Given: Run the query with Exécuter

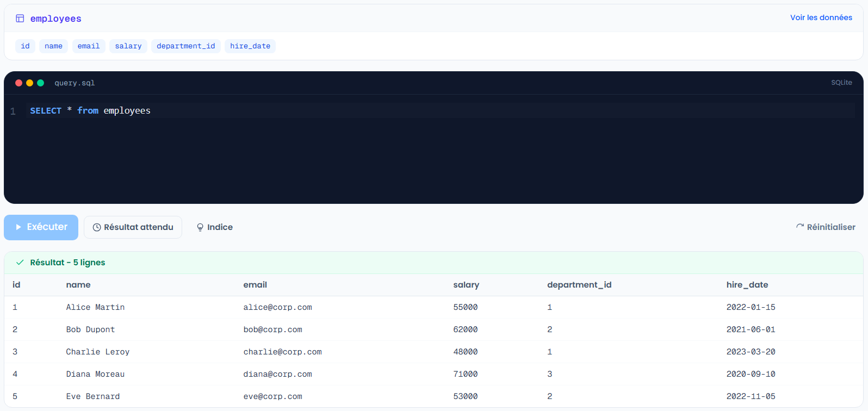Looking at the screenshot, I should click(41, 227).
